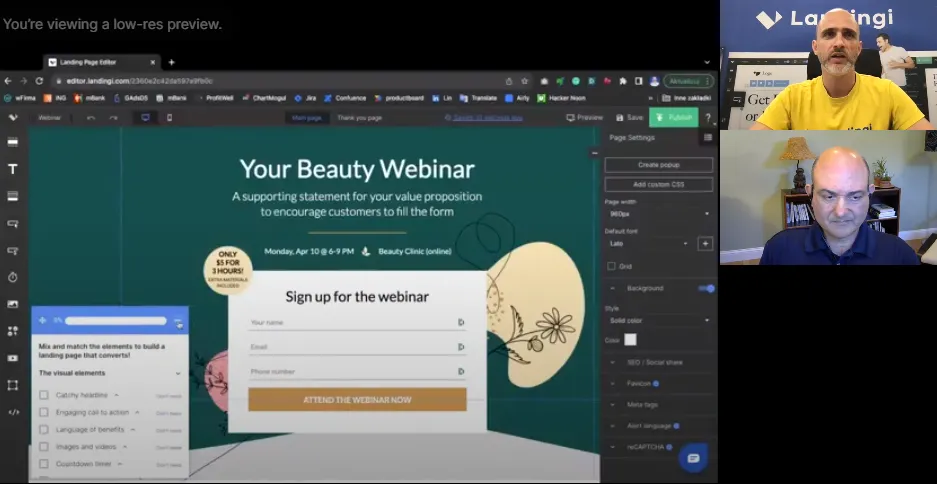Click the Preview button
Screen dimensions: 937x484
[585, 118]
